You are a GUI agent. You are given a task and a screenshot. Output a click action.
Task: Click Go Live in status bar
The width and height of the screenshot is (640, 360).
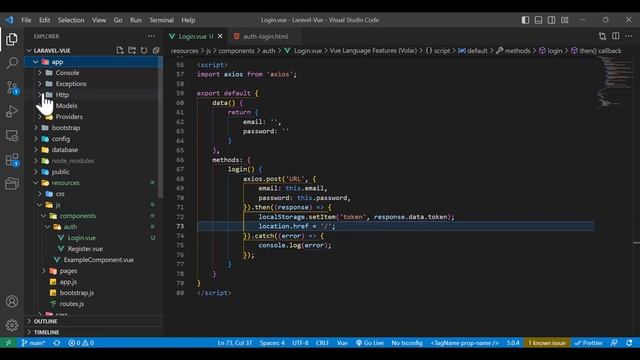[x=369, y=342]
